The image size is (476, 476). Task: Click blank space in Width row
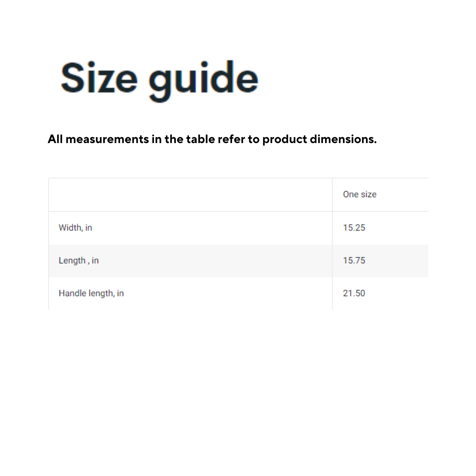(212, 228)
